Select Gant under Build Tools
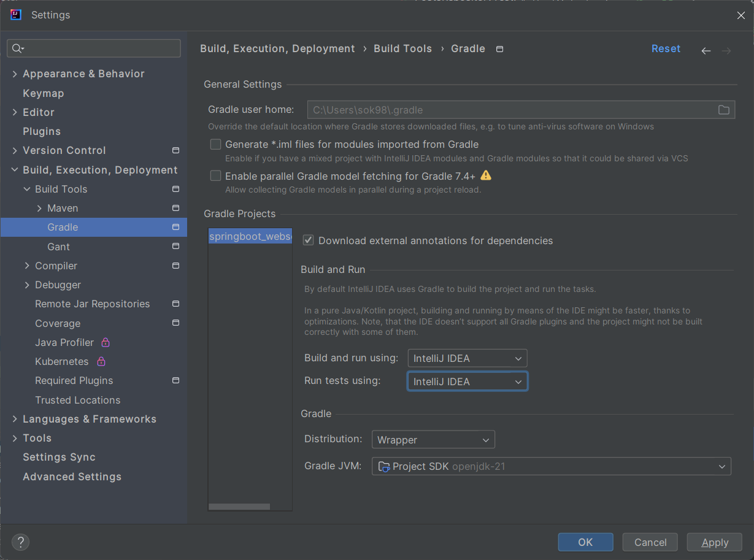This screenshot has width=754, height=560. point(58,247)
